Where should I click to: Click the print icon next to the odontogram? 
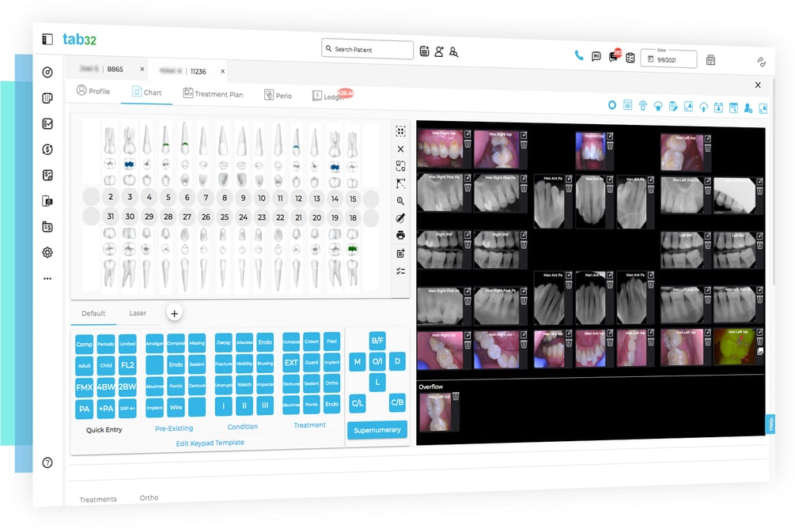click(400, 235)
